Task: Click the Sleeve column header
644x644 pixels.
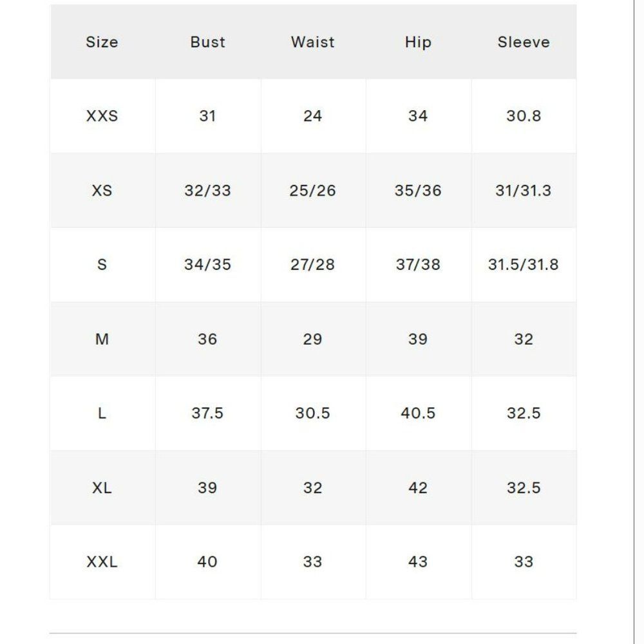Action: pos(524,42)
